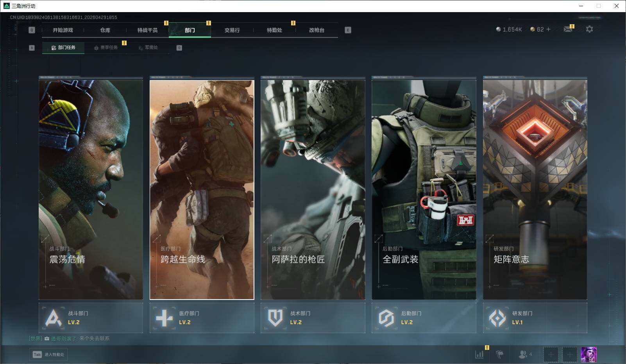Screen dimensions: 626x364
Task: Click the E next-tab key icon
Action: click(x=348, y=30)
